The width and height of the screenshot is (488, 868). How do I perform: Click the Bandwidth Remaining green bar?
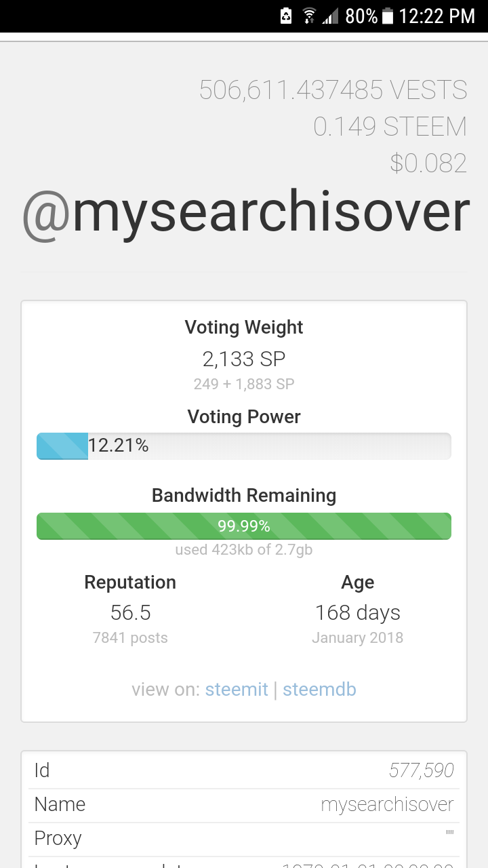click(x=244, y=526)
